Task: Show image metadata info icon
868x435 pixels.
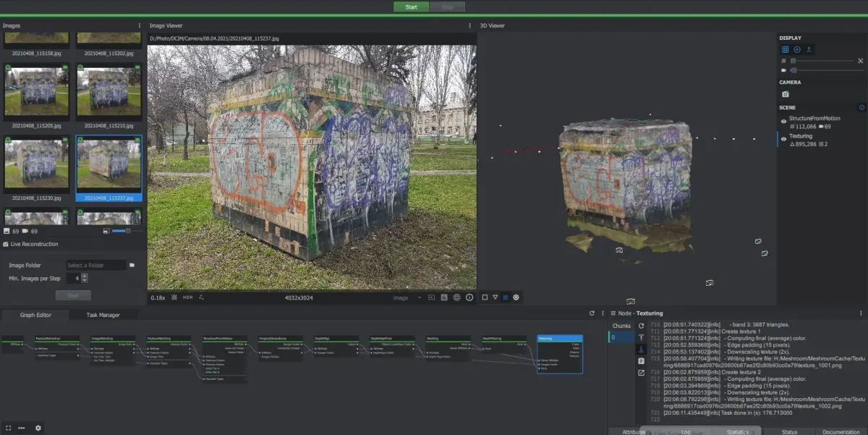Action: pyautogui.click(x=469, y=297)
